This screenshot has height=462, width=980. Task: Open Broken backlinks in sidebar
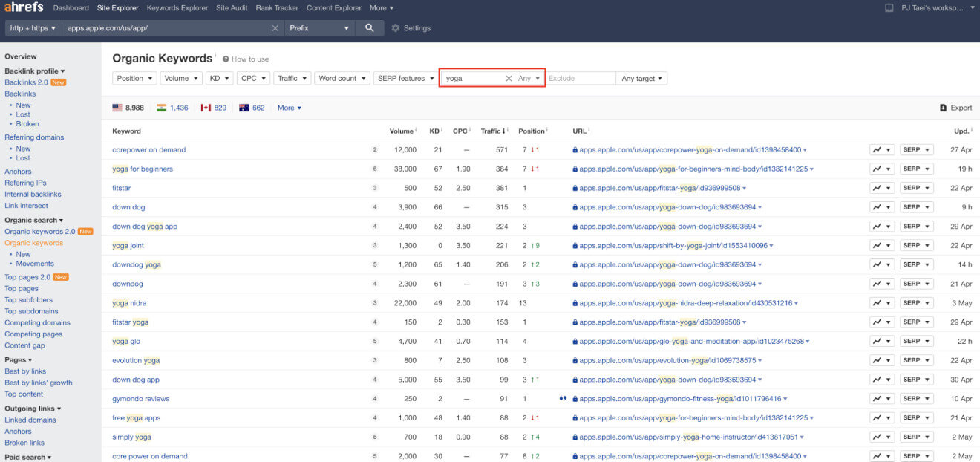[27, 124]
